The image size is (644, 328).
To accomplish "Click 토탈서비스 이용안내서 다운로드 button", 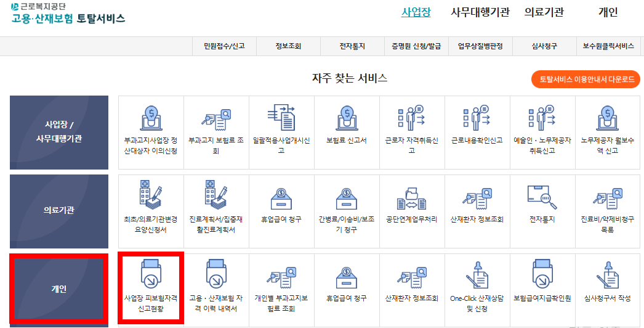I will point(586,80).
